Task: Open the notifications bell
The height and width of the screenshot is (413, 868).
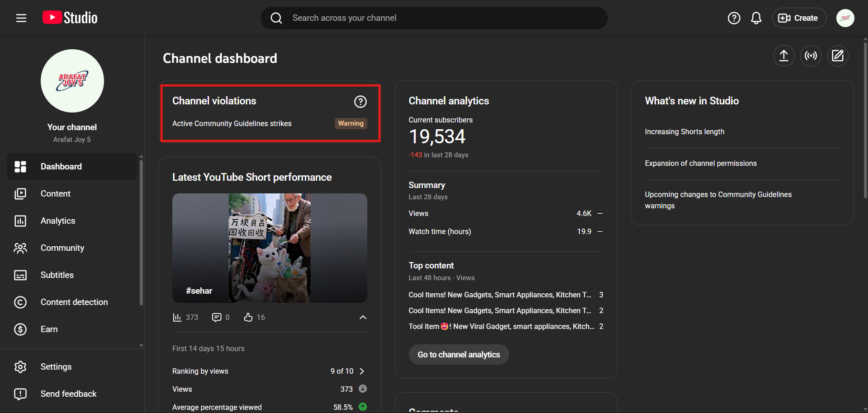Action: click(756, 18)
